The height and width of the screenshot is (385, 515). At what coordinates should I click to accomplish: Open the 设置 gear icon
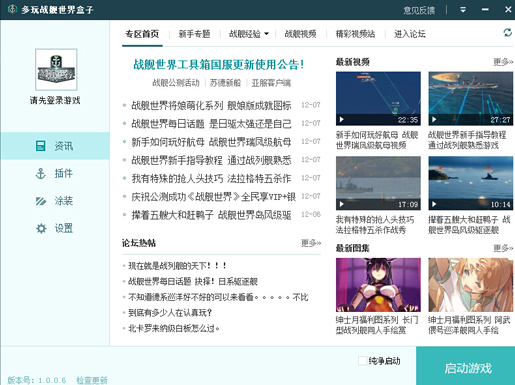(x=41, y=228)
